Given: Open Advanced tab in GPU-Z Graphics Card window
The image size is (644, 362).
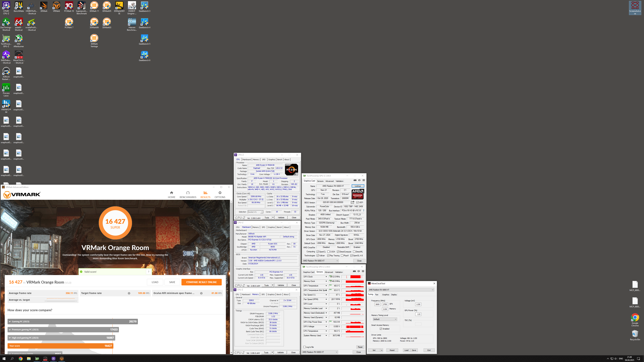Looking at the screenshot, I should click(329, 181).
